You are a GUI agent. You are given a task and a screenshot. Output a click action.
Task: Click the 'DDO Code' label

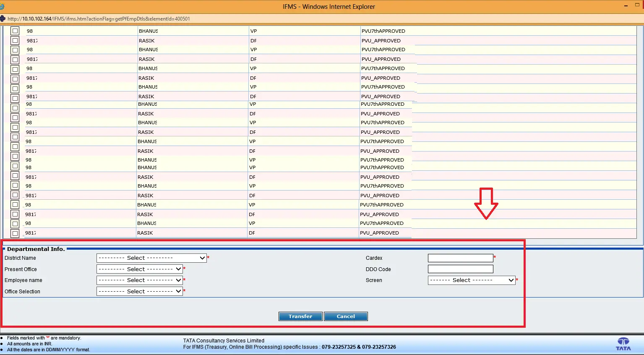click(x=378, y=269)
